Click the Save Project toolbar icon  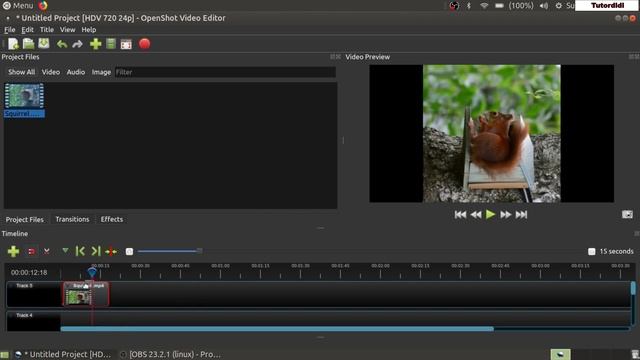tap(44, 44)
